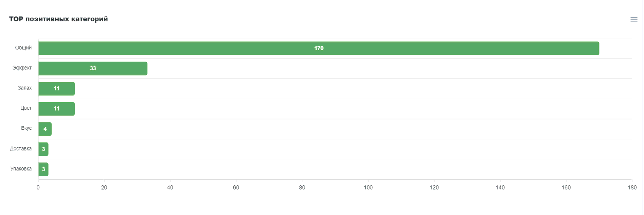Select the Упаковка axis label
644x215 pixels.
click(21, 169)
